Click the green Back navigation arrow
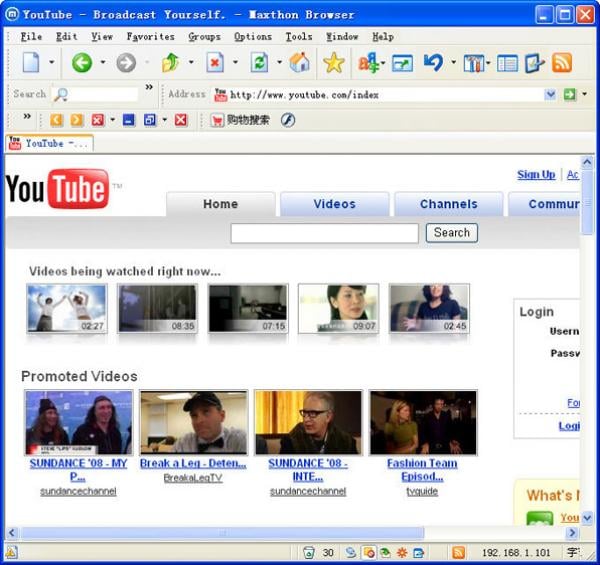 (x=81, y=63)
